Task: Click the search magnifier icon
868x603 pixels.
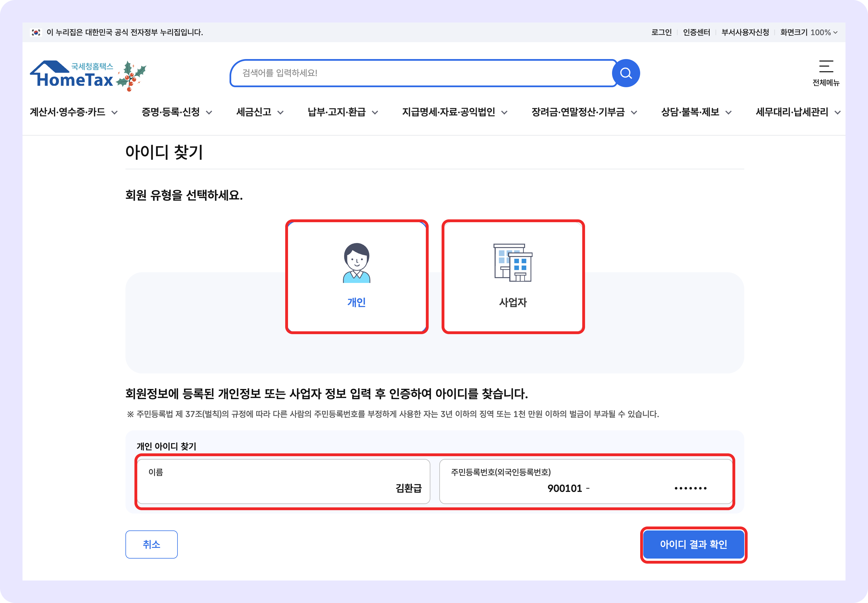Action: 626,73
